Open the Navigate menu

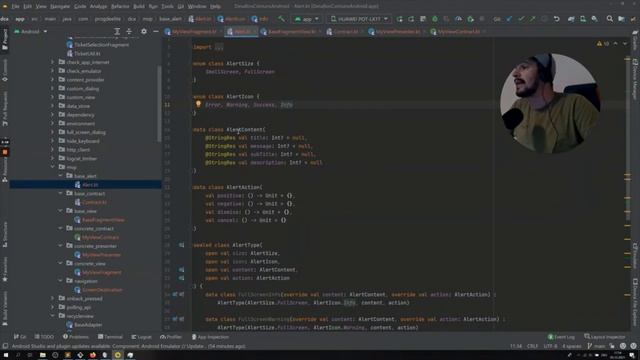click(x=60, y=7)
